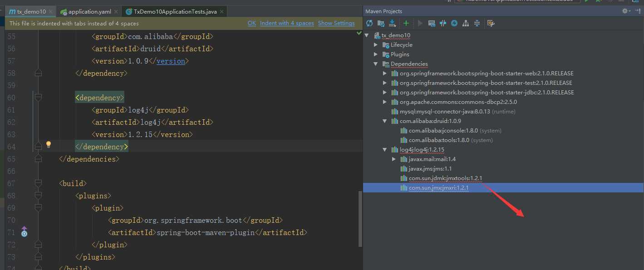Expand commons-dbcp2:2.5.0 dependency
Viewport: 644px width, 270px height.
point(385,102)
